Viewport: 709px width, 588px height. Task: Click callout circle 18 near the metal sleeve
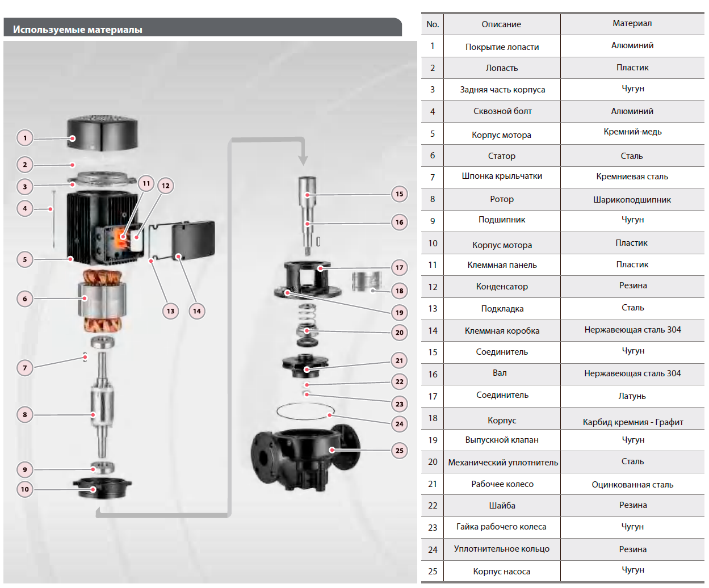[400, 291]
